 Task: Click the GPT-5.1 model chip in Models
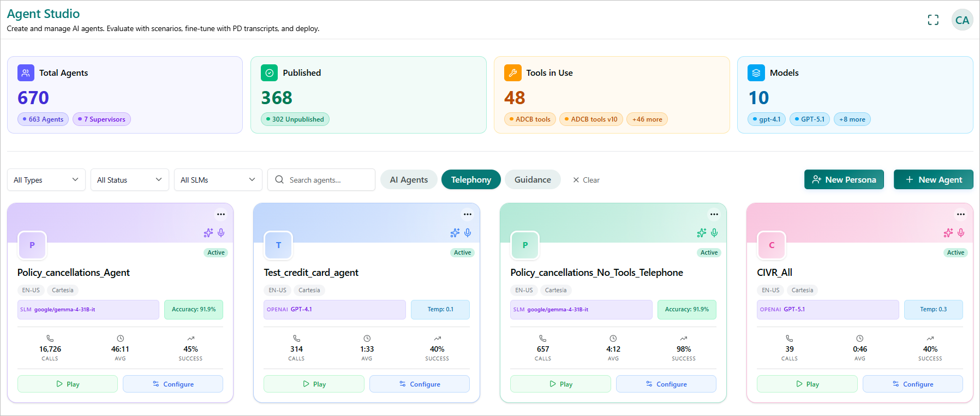[x=810, y=119]
